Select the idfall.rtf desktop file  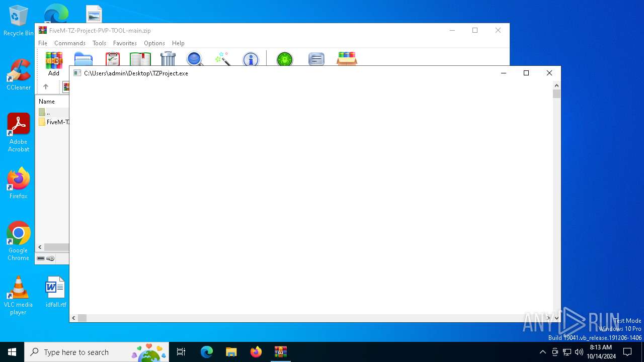55,292
